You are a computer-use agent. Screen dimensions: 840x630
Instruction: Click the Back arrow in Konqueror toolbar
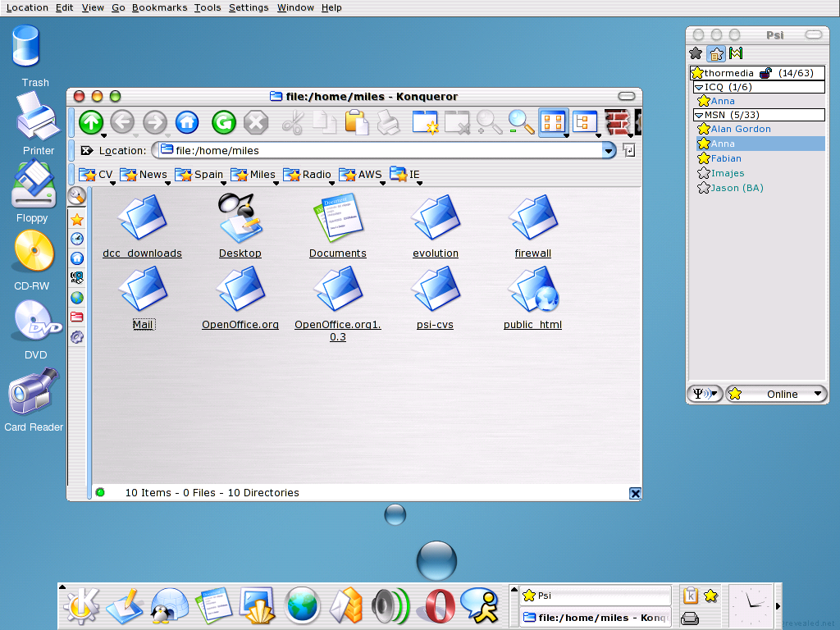pos(123,123)
